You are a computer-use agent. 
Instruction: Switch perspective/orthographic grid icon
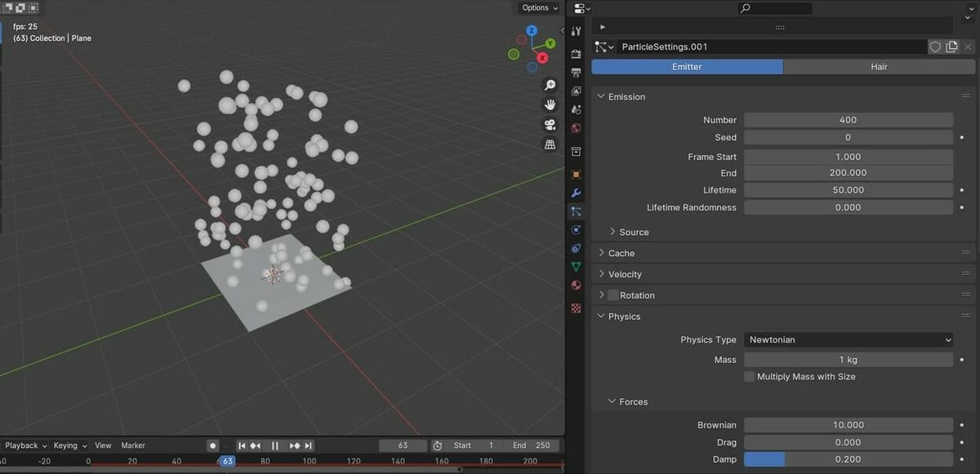(x=550, y=144)
